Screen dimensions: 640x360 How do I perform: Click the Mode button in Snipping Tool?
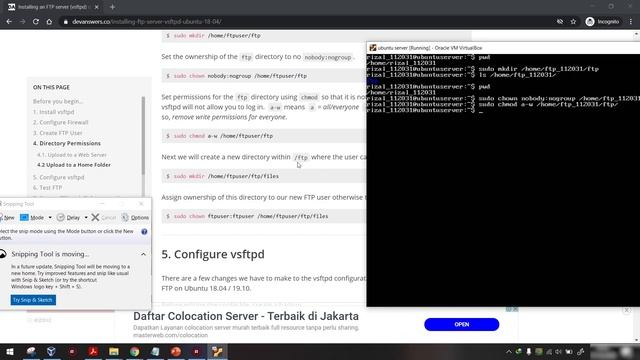32,218
